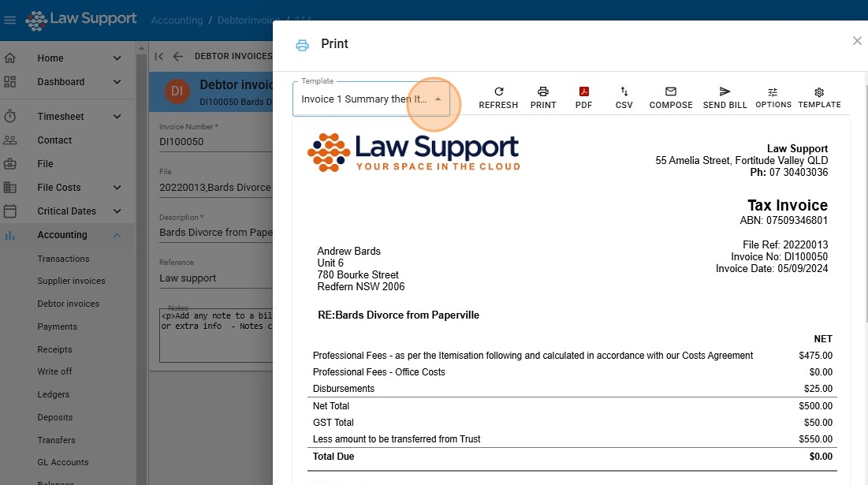Click the Net Total value $500.00
The image size is (868, 485).
point(815,406)
